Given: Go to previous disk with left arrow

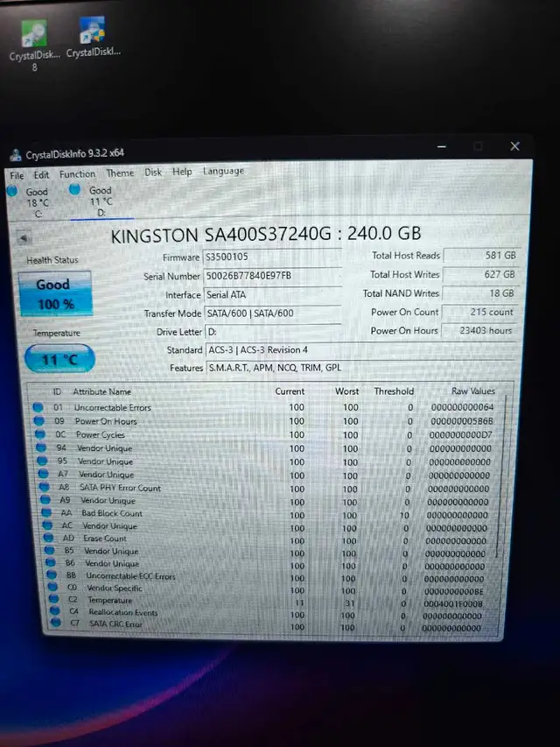Looking at the screenshot, I should coord(24,237).
